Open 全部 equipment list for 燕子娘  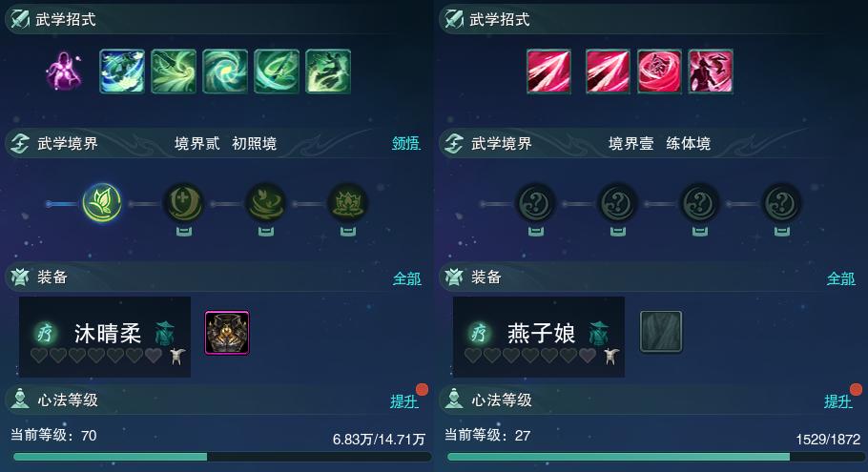(841, 278)
